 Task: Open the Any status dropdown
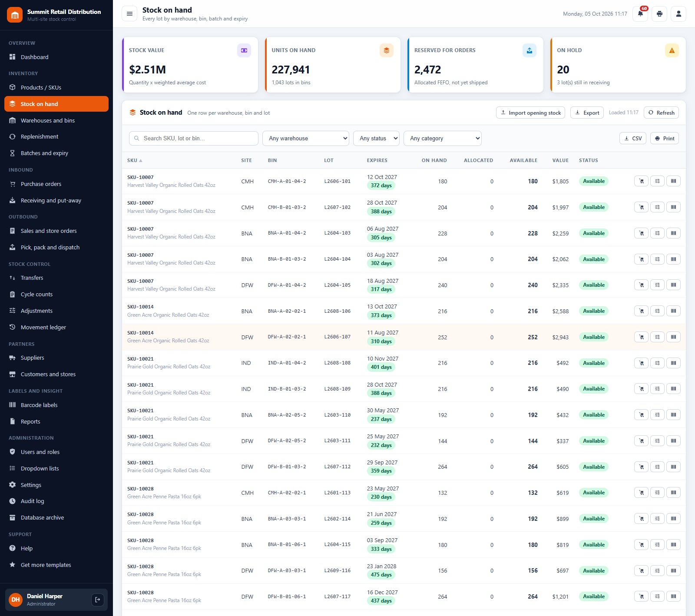[x=376, y=138]
